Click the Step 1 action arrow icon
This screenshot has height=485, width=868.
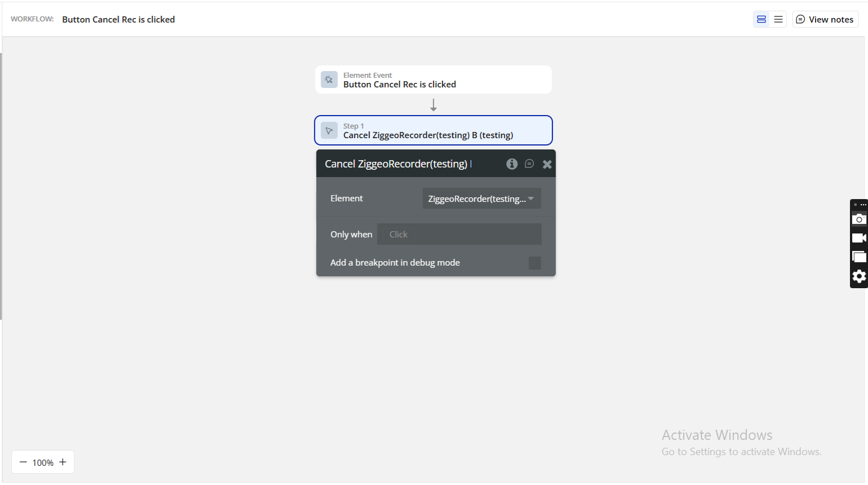click(329, 130)
